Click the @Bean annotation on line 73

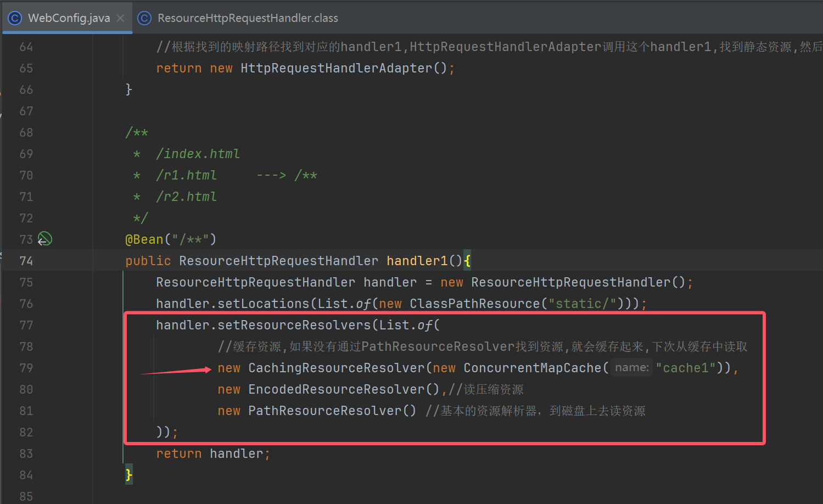[144, 239]
